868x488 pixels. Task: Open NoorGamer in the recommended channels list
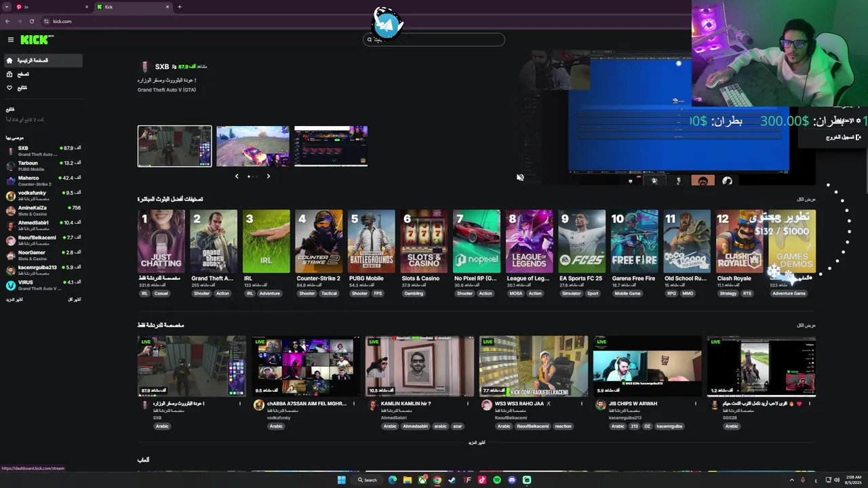point(43,256)
